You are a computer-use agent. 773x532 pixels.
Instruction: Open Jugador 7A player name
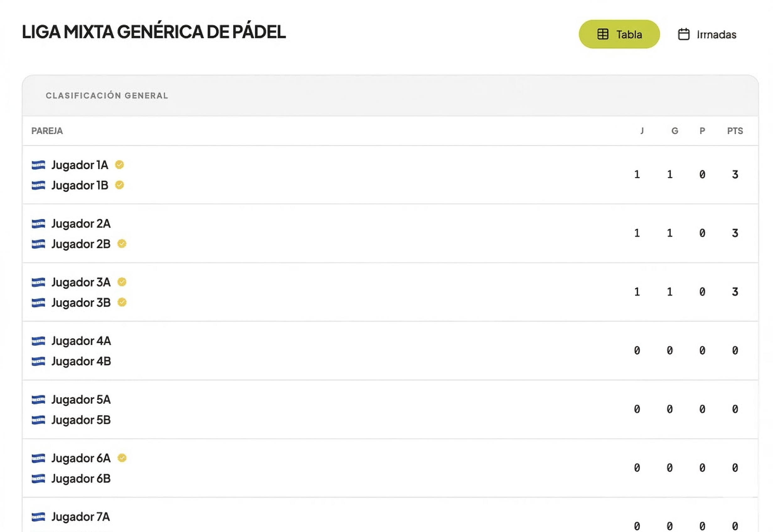81,517
